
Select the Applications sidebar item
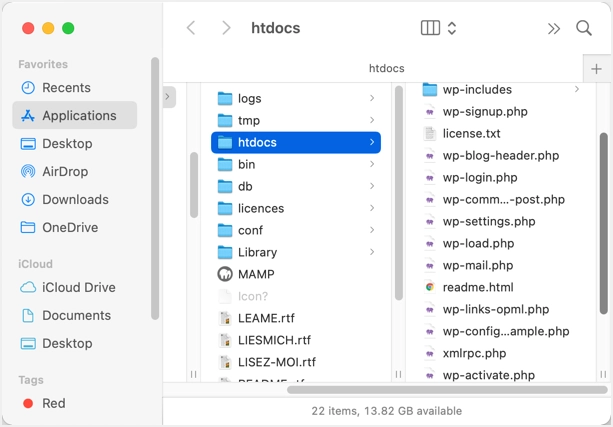[x=79, y=115]
